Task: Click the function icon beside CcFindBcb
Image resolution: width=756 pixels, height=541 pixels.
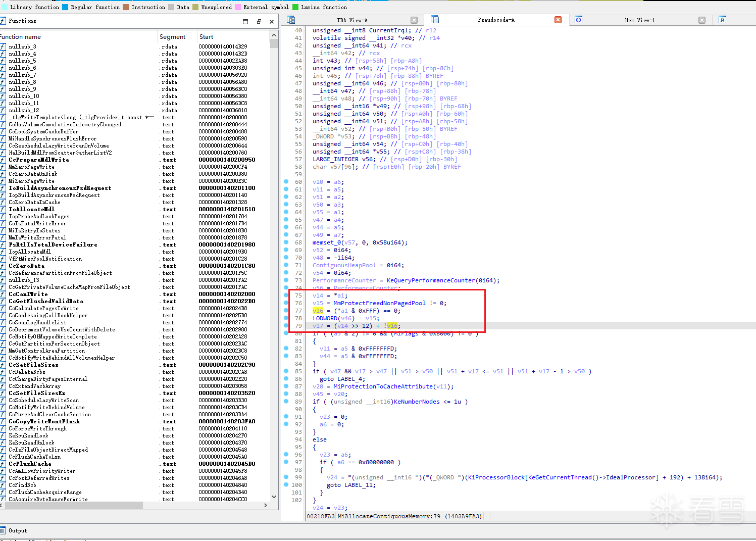Action: pyautogui.click(x=3, y=485)
